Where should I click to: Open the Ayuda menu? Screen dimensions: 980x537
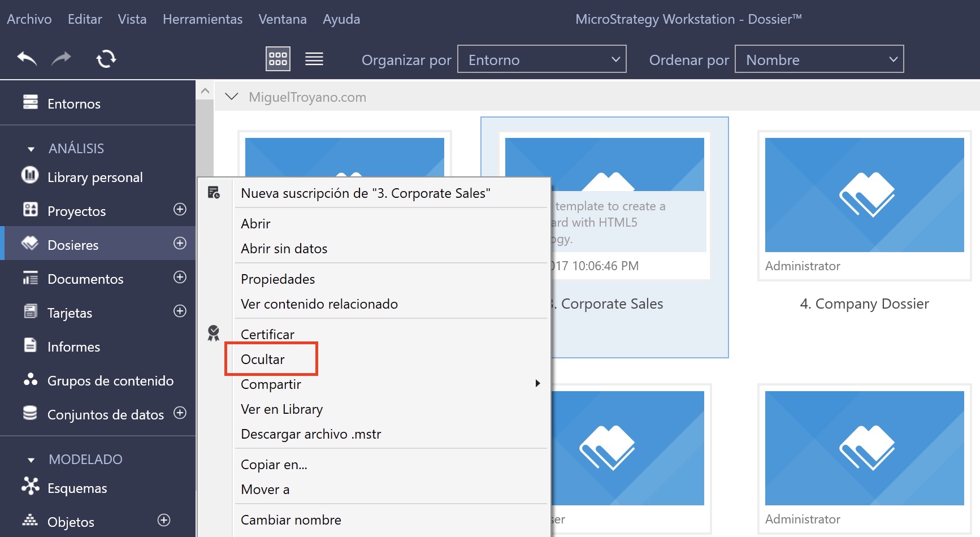[x=341, y=19]
